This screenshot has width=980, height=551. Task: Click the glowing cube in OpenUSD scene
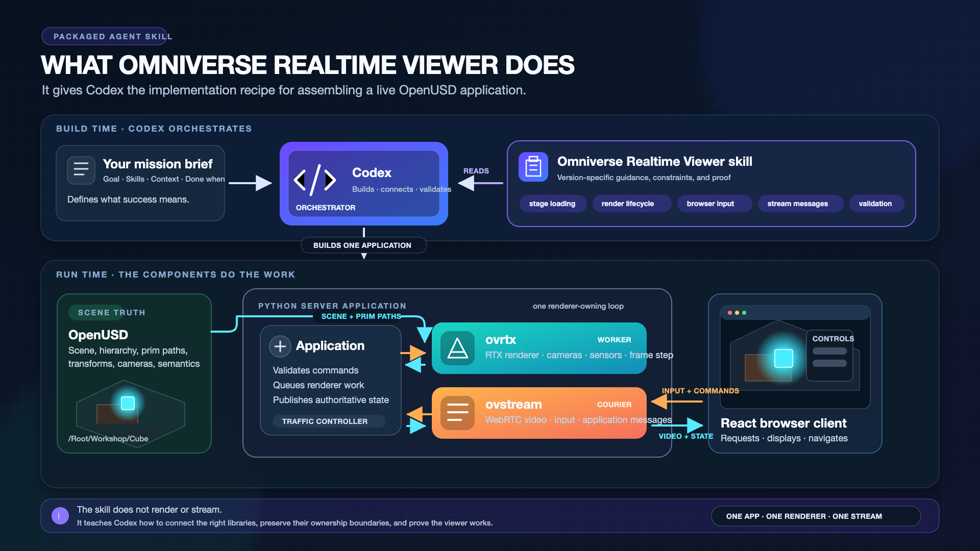point(128,403)
